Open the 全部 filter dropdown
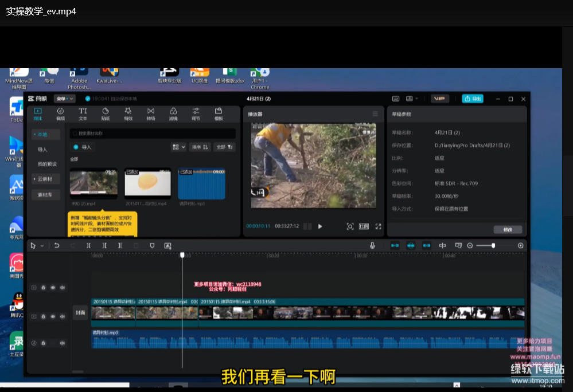The height and width of the screenshot is (392, 573). (x=224, y=147)
